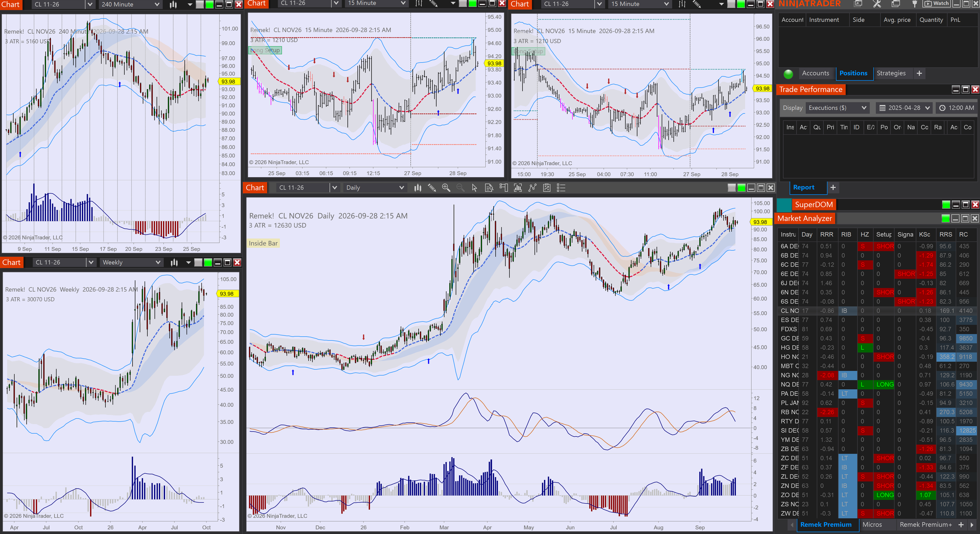Click the teal SuperDOM window icon
The image size is (980, 534).
pos(784,205)
